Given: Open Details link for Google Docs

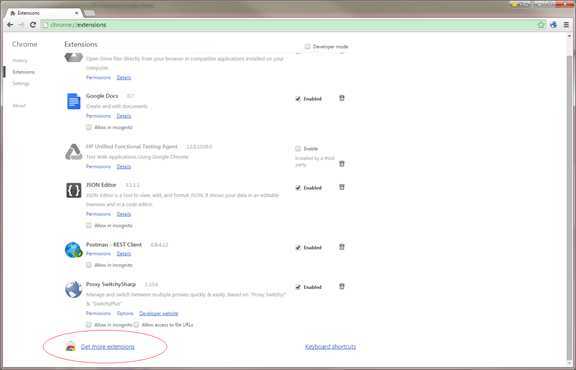Looking at the screenshot, I should (124, 116).
